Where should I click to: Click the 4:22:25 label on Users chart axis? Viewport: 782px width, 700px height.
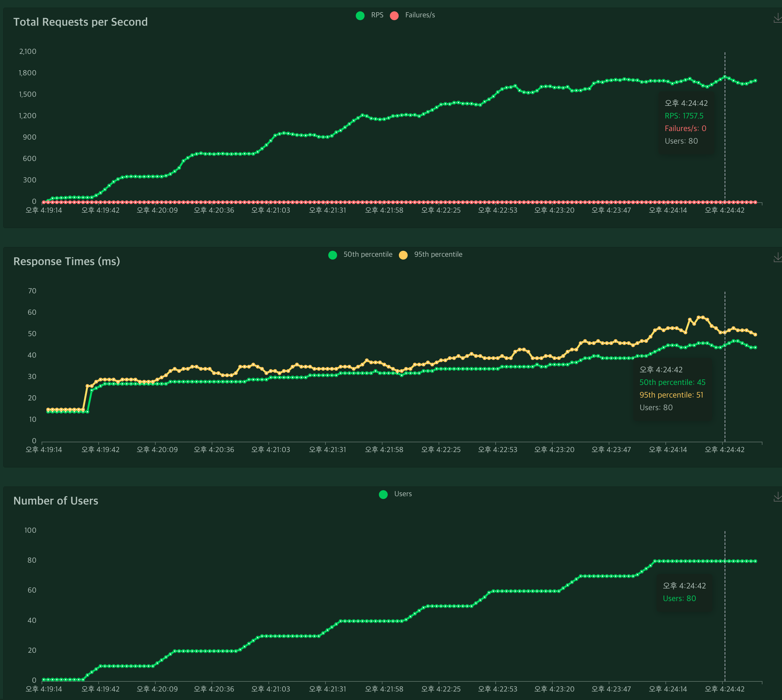pyautogui.click(x=441, y=689)
